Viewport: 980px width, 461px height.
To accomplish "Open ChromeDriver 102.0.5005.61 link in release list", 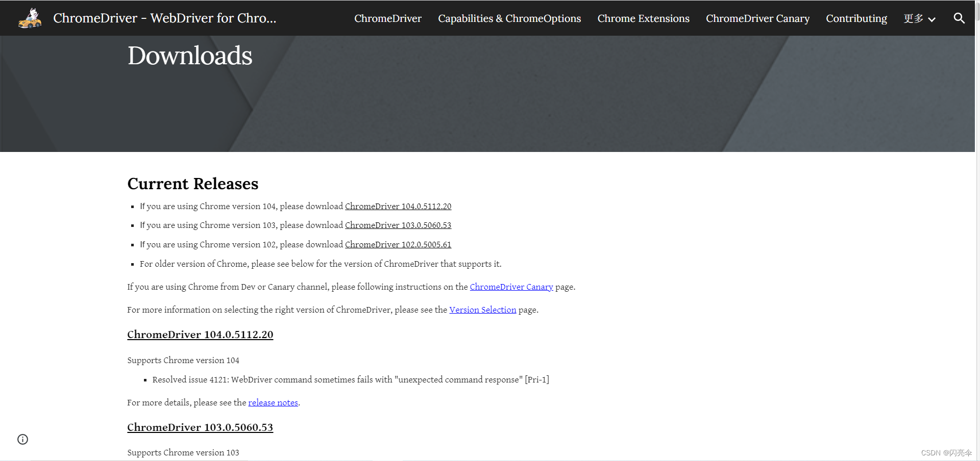I will click(398, 244).
